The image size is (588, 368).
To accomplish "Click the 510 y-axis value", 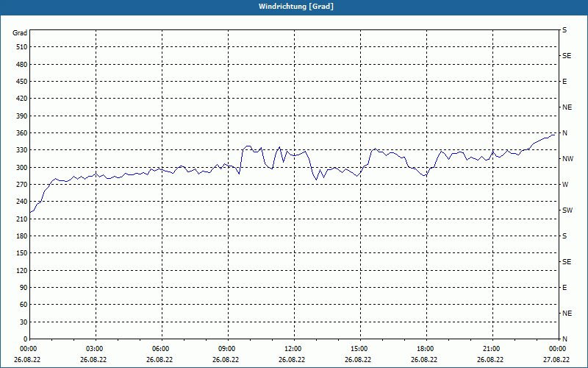I will [x=22, y=47].
